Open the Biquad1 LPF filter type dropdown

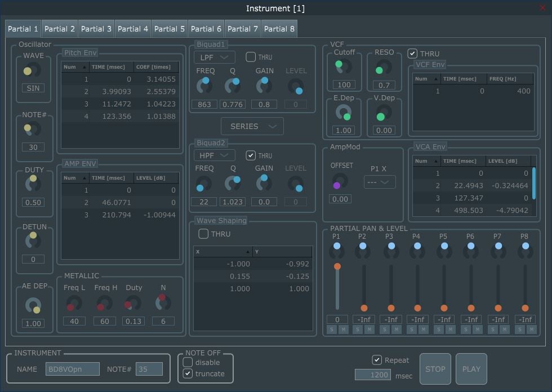pos(215,57)
